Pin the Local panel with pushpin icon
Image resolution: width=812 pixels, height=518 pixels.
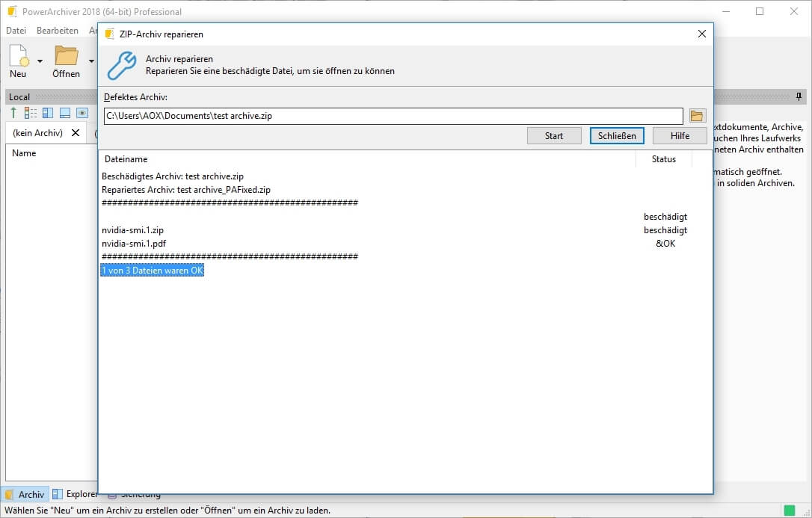pyautogui.click(x=799, y=97)
